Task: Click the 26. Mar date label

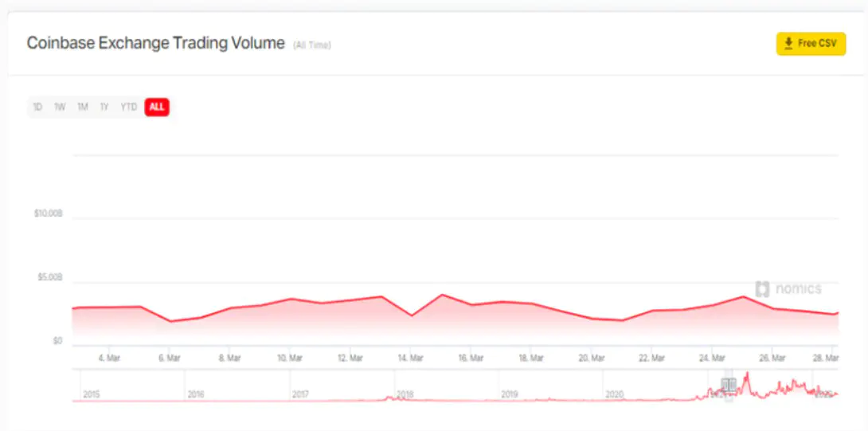Action: (772, 359)
